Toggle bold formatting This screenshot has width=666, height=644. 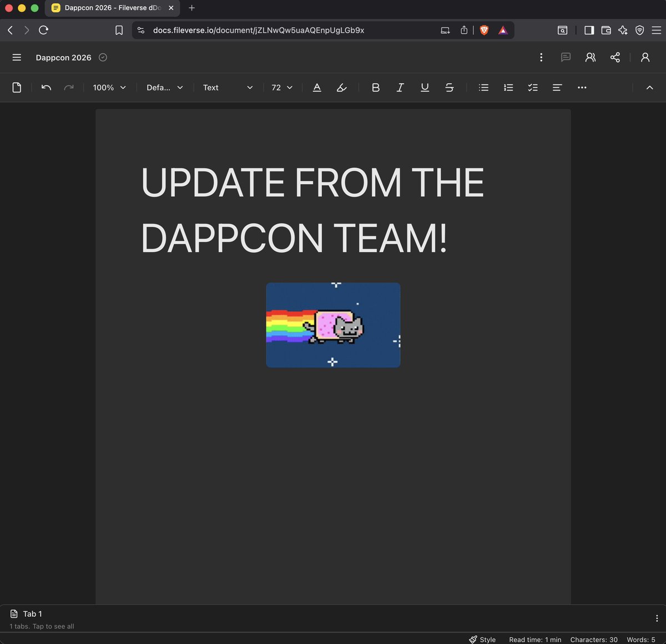click(376, 88)
